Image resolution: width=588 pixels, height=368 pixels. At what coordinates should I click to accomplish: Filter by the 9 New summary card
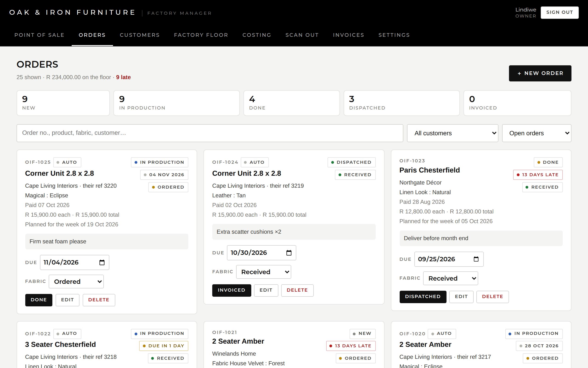tap(63, 103)
